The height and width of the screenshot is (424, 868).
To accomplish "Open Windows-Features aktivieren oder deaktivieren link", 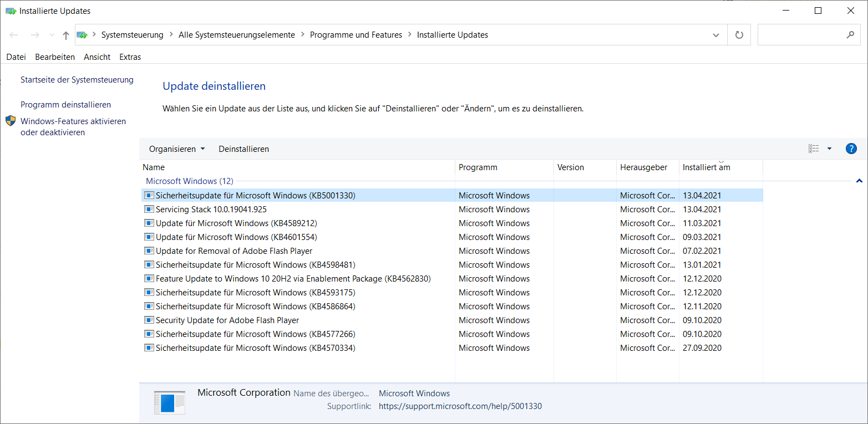I will coord(73,127).
